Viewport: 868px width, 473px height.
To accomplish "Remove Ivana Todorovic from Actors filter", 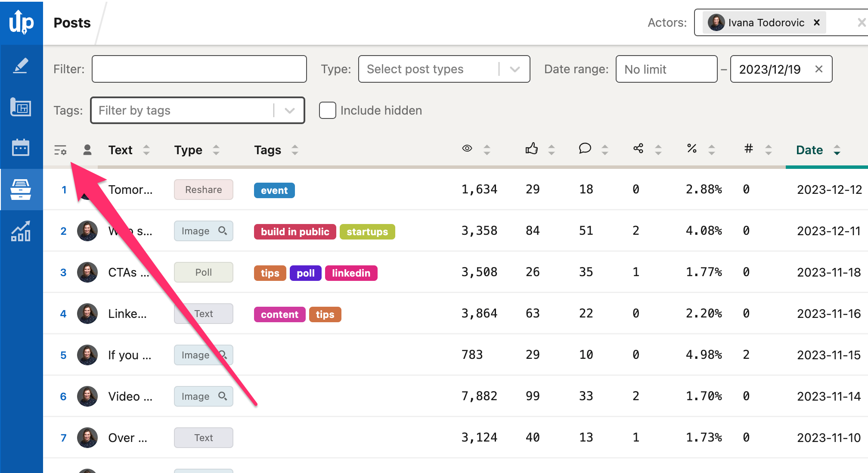I will [x=816, y=22].
